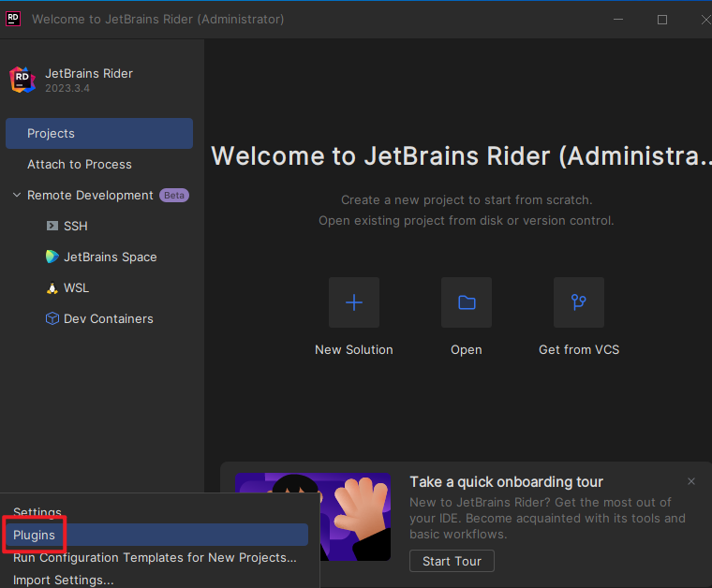This screenshot has width=712, height=588.
Task: Open the SSH remote option
Action: coord(75,226)
